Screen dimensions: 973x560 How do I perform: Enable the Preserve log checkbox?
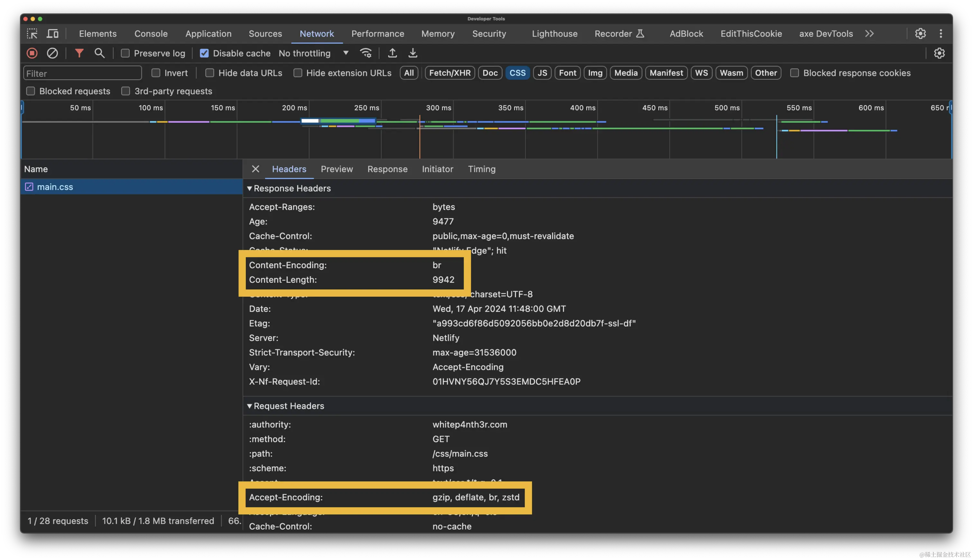[x=125, y=53]
